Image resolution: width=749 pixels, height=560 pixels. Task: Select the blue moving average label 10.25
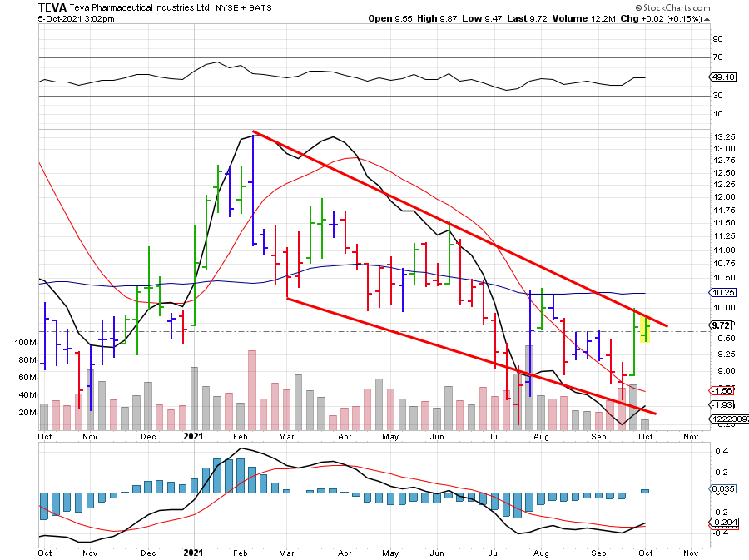tap(722, 293)
